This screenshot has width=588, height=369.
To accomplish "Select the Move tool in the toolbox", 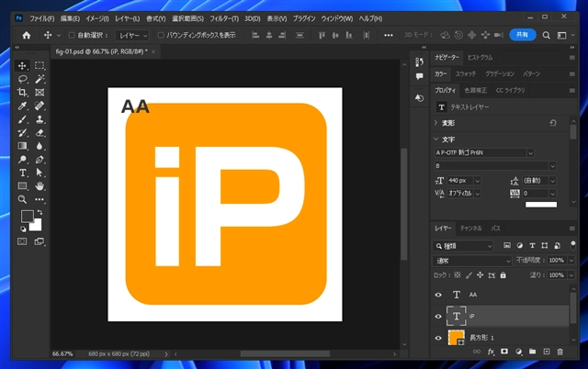I will (22, 66).
